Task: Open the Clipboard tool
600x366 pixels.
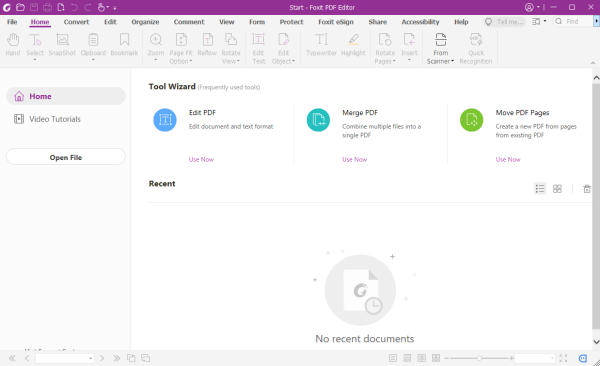Action: [93, 46]
